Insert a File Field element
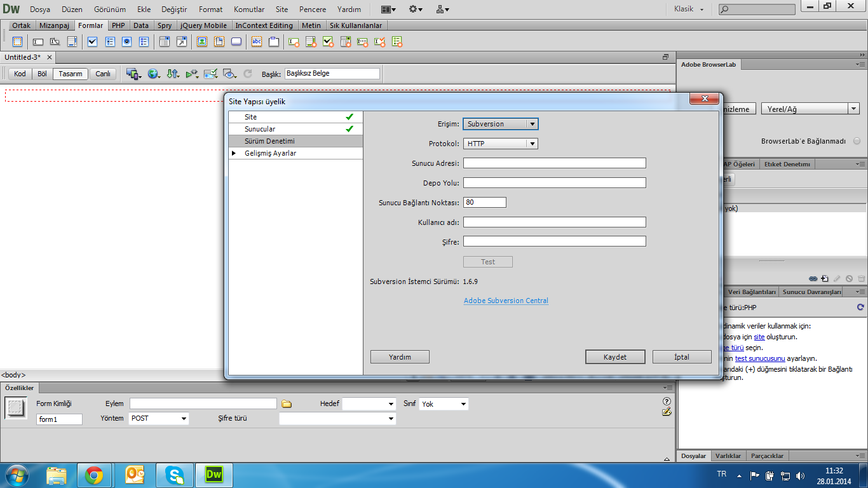Image resolution: width=868 pixels, height=488 pixels. (x=219, y=42)
